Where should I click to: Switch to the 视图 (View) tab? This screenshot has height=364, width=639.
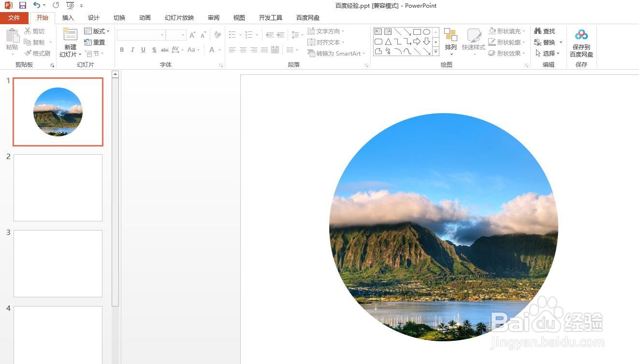(x=239, y=18)
